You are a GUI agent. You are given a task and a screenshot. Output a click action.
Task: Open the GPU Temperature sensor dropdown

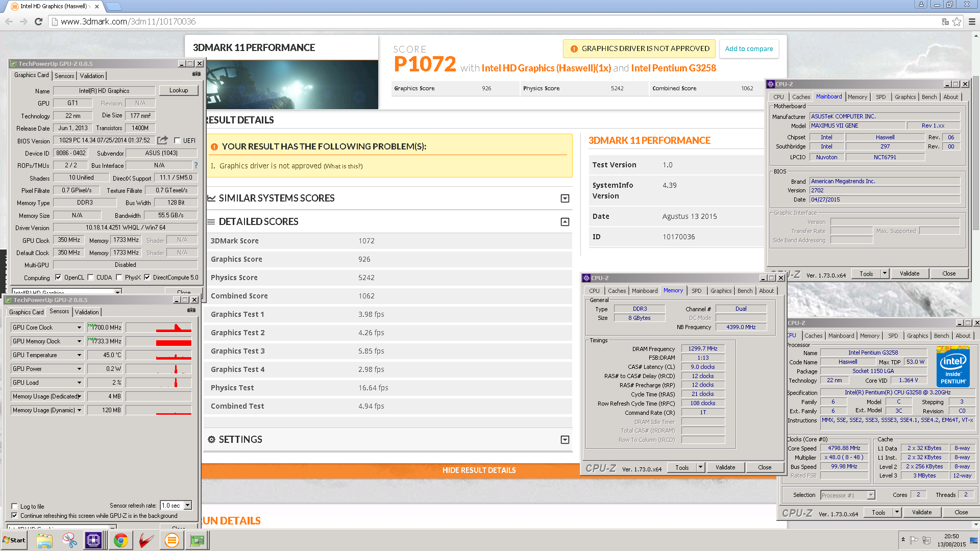[79, 355]
